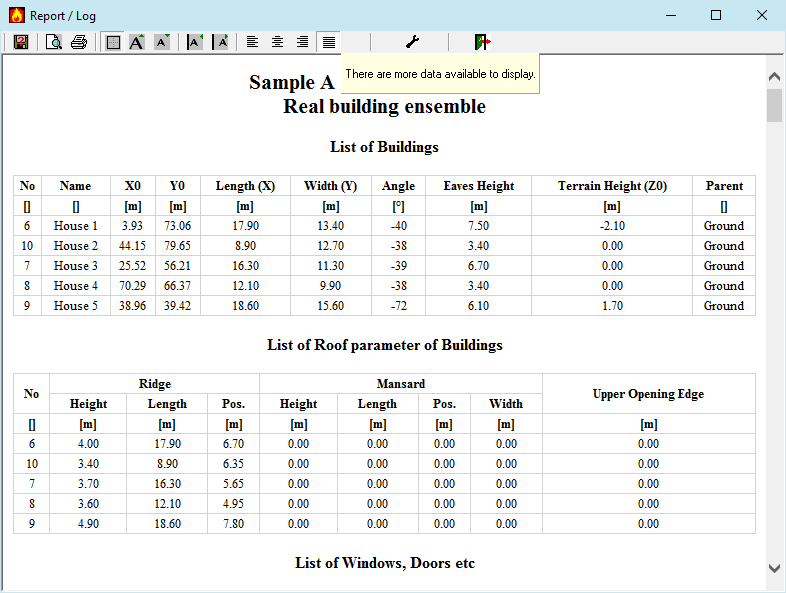Click X0 value 44.15
This screenshot has height=593, width=786.
[132, 246]
